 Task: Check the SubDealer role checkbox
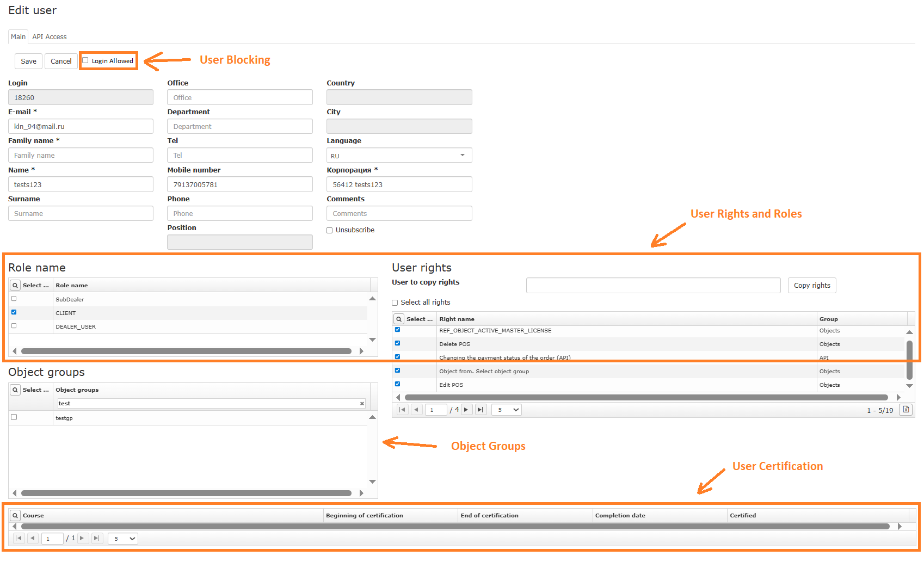(x=14, y=299)
